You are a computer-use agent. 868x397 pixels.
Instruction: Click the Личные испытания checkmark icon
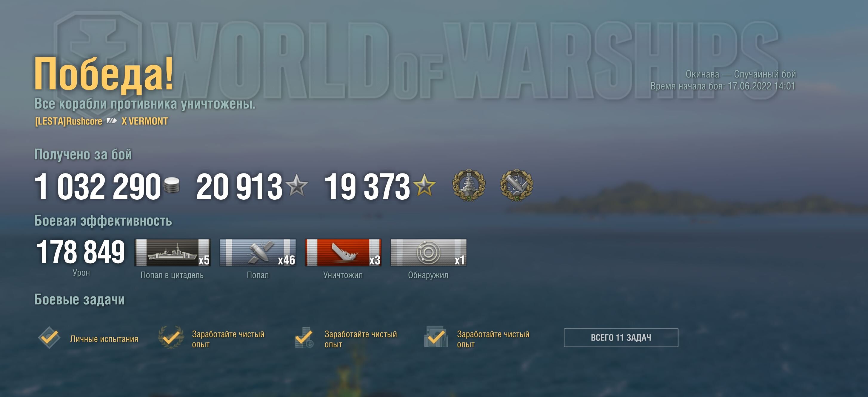coord(49,337)
